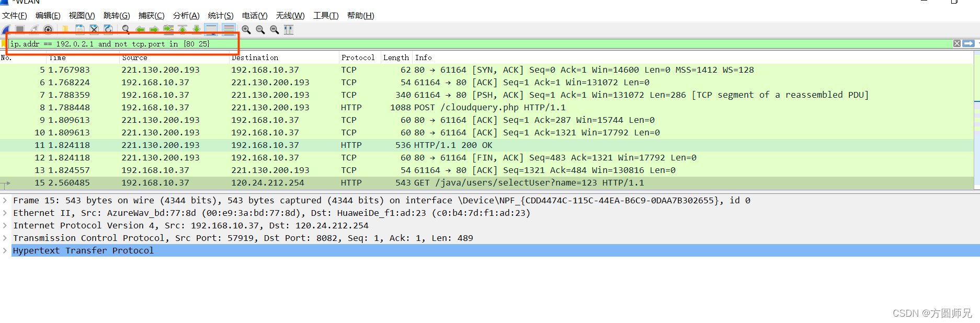The image size is (980, 323).
Task: Expand Internet Protocol Version 4 section
Action: coord(5,225)
